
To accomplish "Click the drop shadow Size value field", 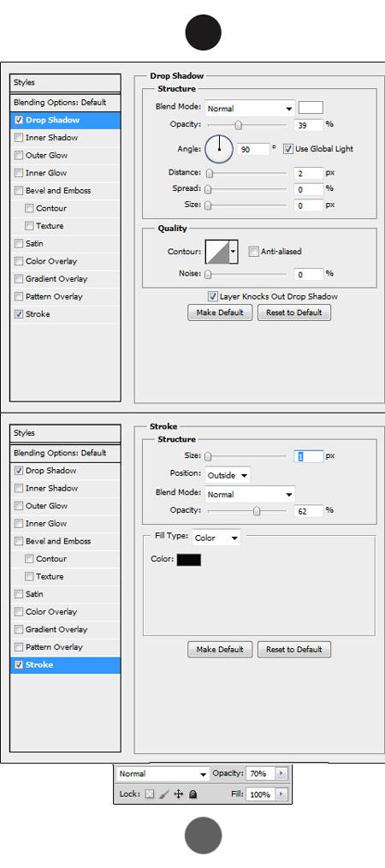I will 309,205.
